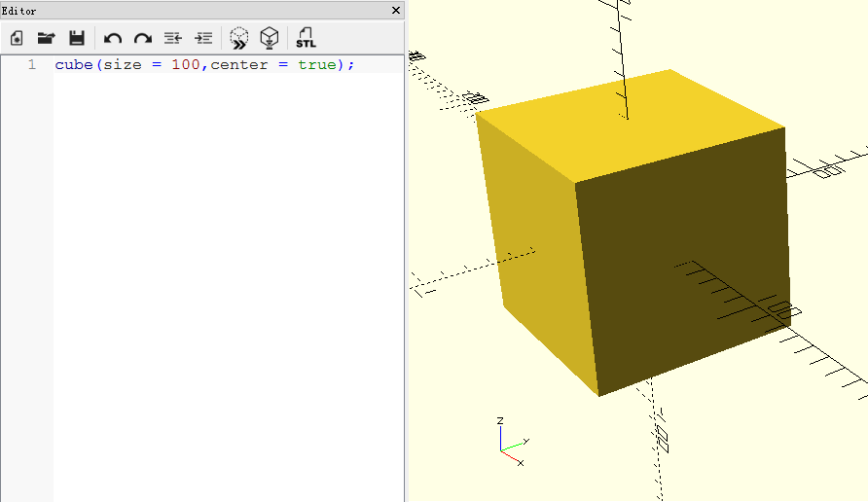The width and height of the screenshot is (868, 502).
Task: Save the file with floppy disk icon
Action: point(77,38)
